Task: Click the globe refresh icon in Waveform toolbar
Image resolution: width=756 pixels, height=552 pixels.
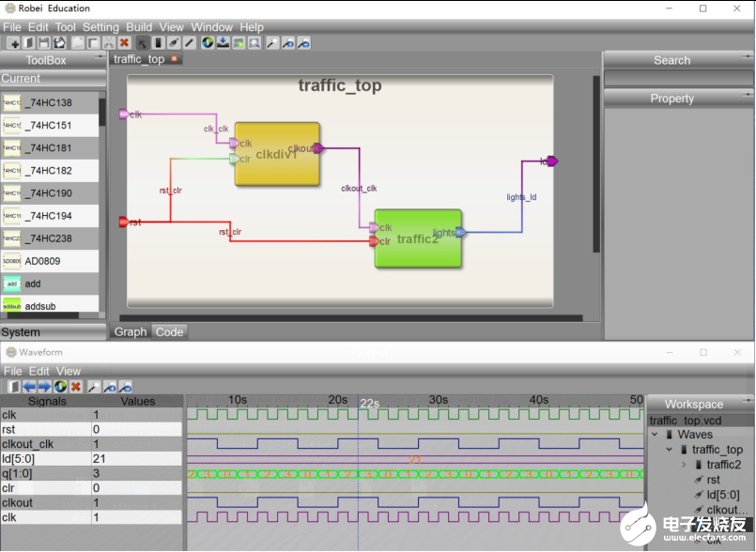Action: pyautogui.click(x=60, y=387)
